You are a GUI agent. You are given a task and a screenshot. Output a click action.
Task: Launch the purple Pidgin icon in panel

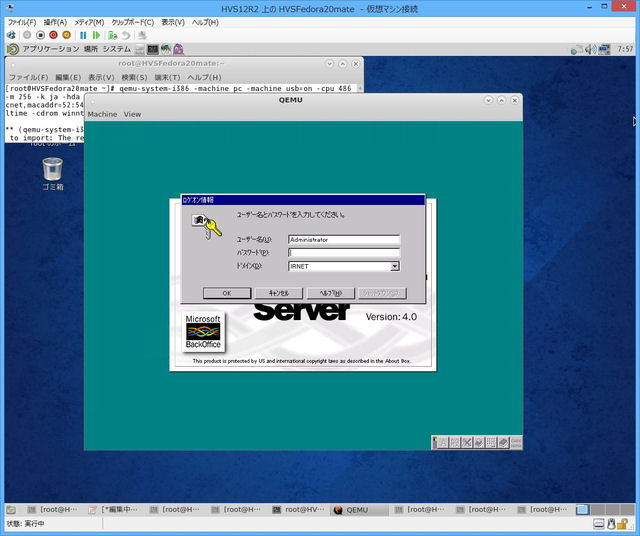178,49
